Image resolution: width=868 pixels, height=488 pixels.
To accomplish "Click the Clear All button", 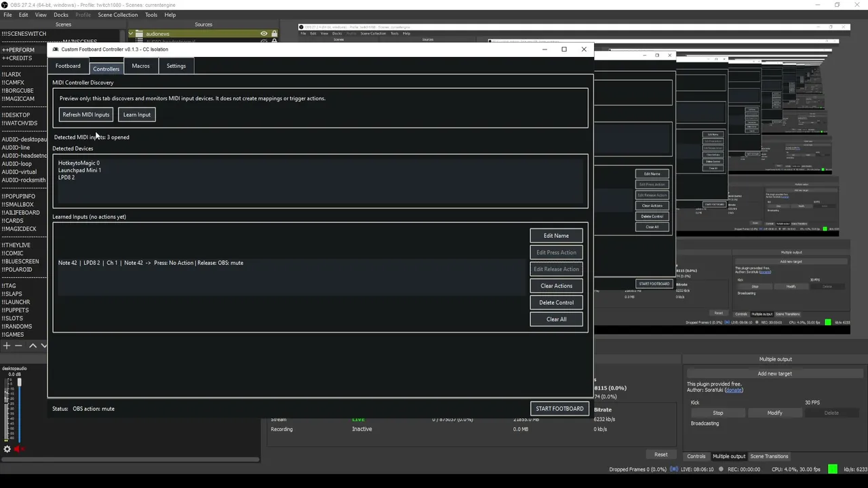I will (556, 319).
